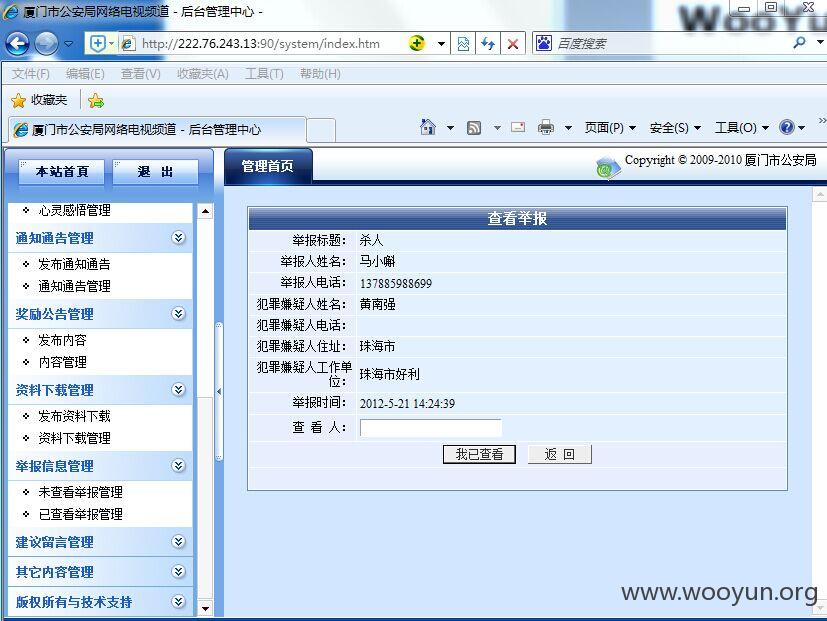Open the 页面(P) command menu
This screenshot has width=827, height=621.
(610, 128)
